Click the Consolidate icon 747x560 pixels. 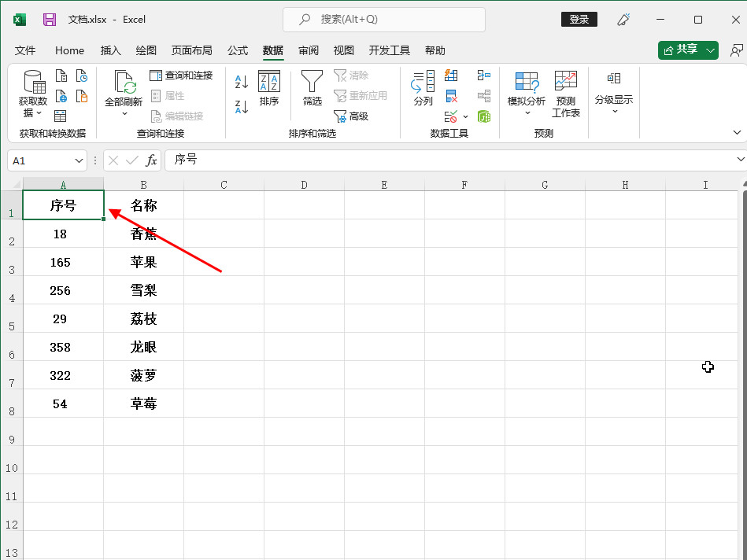coord(484,76)
